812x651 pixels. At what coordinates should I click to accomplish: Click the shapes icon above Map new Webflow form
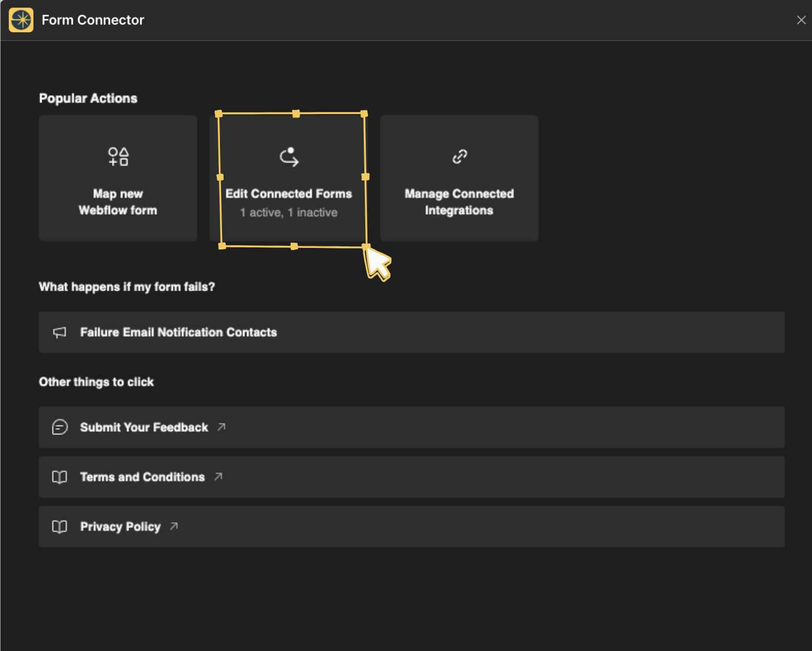118,156
